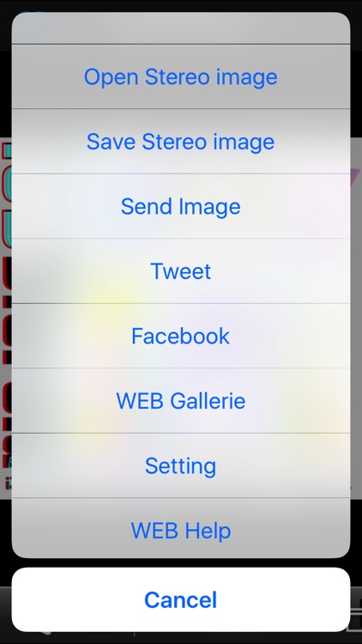Image resolution: width=362 pixels, height=644 pixels.
Task: Tap the Send Image entry
Action: 181,206
